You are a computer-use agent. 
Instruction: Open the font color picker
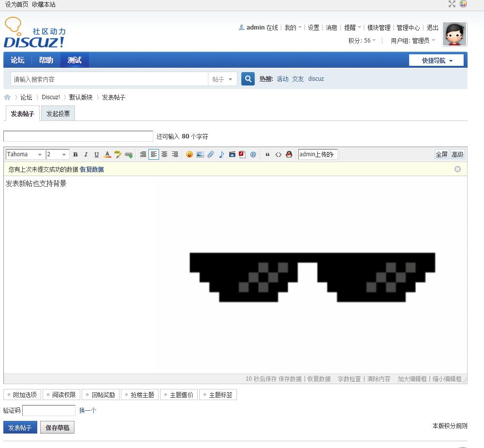click(107, 154)
